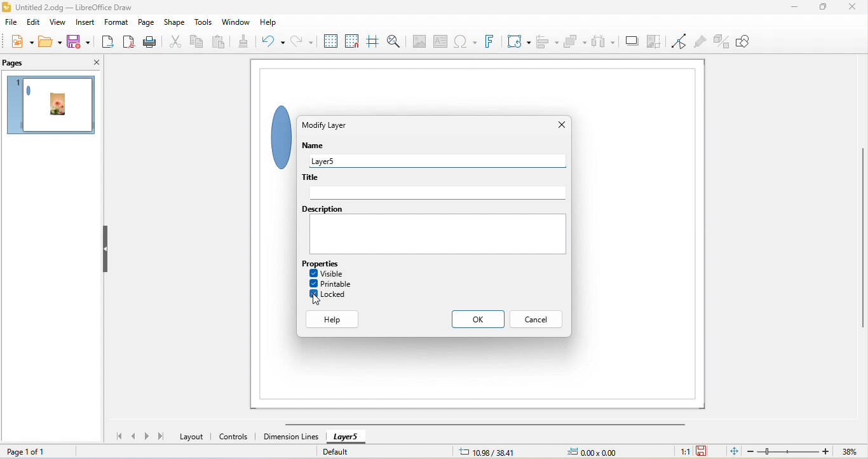The width and height of the screenshot is (868, 459).
Task: Select the Insert Text Box tool
Action: [x=441, y=42]
